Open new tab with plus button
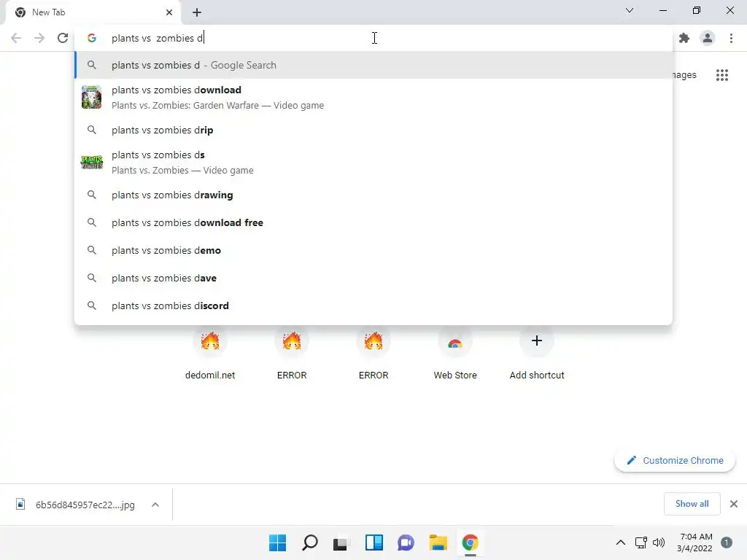 197,12
